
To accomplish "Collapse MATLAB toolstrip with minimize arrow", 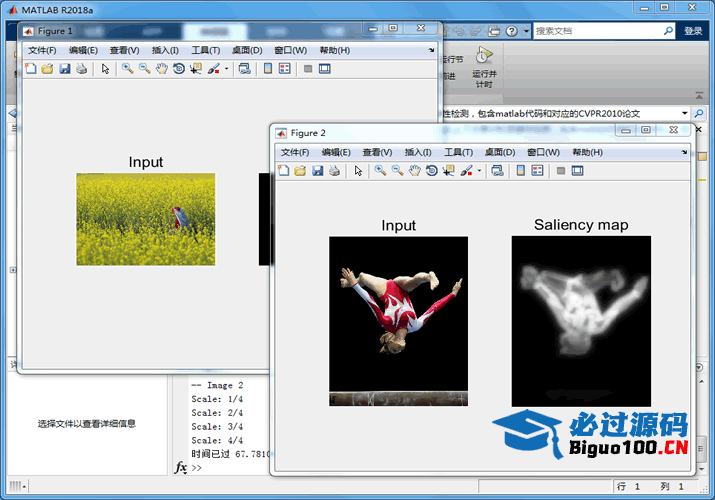I will [699, 96].
